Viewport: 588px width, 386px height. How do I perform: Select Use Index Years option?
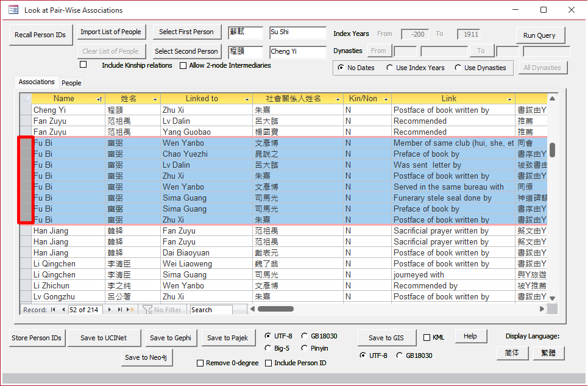point(390,68)
